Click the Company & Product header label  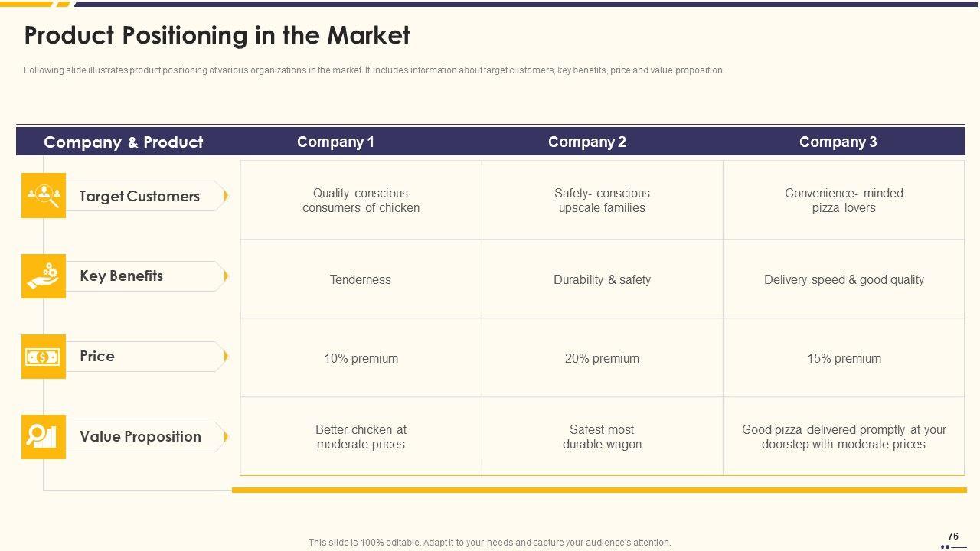[x=123, y=142]
